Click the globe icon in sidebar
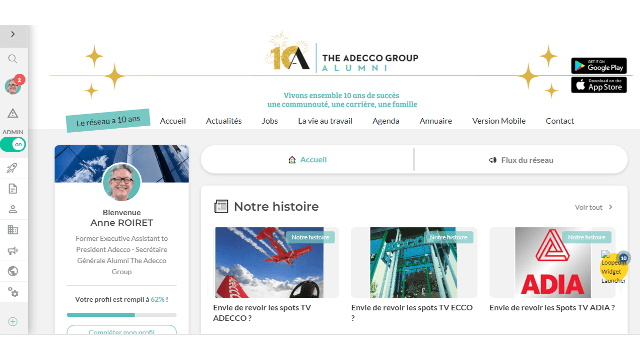This screenshot has width=640, height=360. (13, 271)
